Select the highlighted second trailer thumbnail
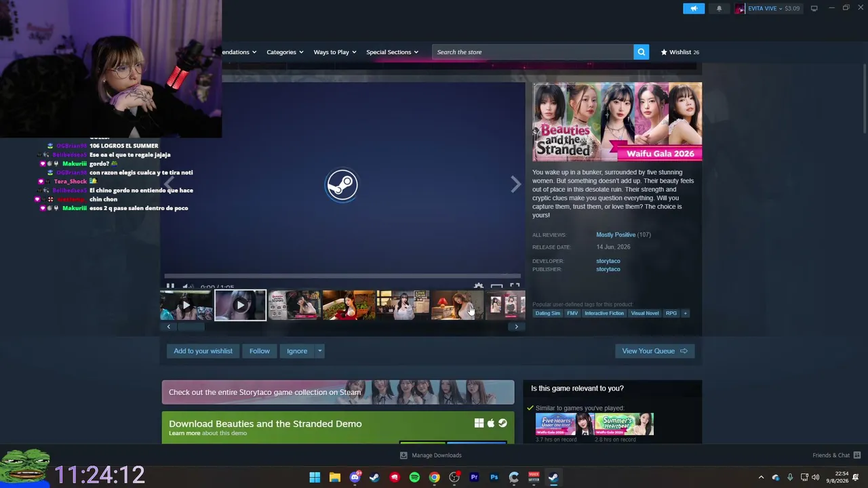This screenshot has height=488, width=868. [240, 305]
